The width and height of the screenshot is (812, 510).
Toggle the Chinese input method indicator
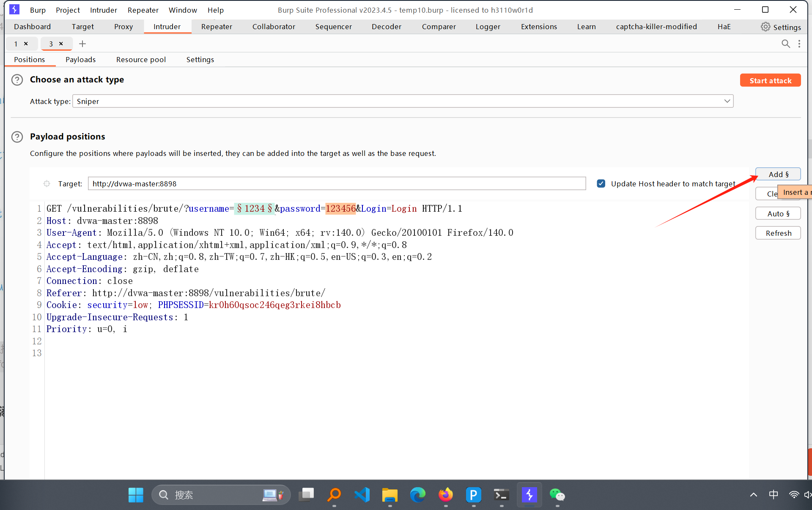pyautogui.click(x=774, y=495)
